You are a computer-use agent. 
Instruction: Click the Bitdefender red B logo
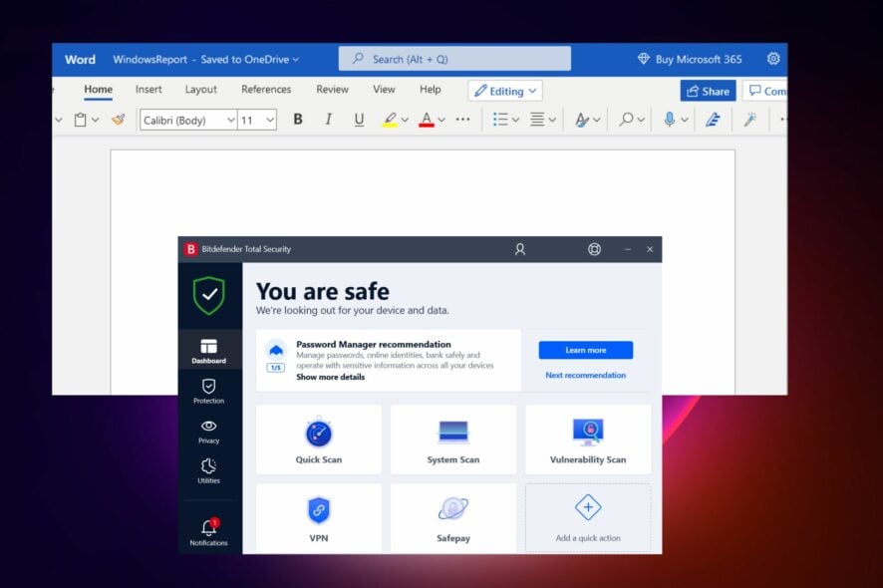pyautogui.click(x=191, y=249)
